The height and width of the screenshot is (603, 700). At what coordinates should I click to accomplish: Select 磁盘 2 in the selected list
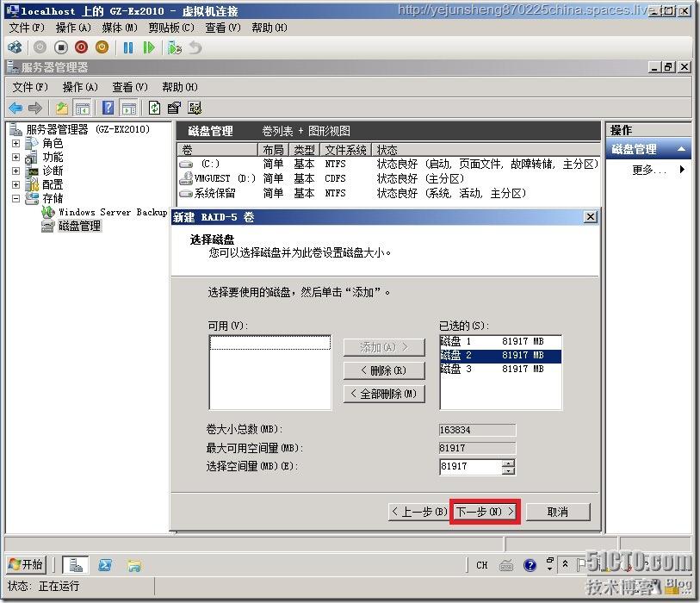click(500, 356)
